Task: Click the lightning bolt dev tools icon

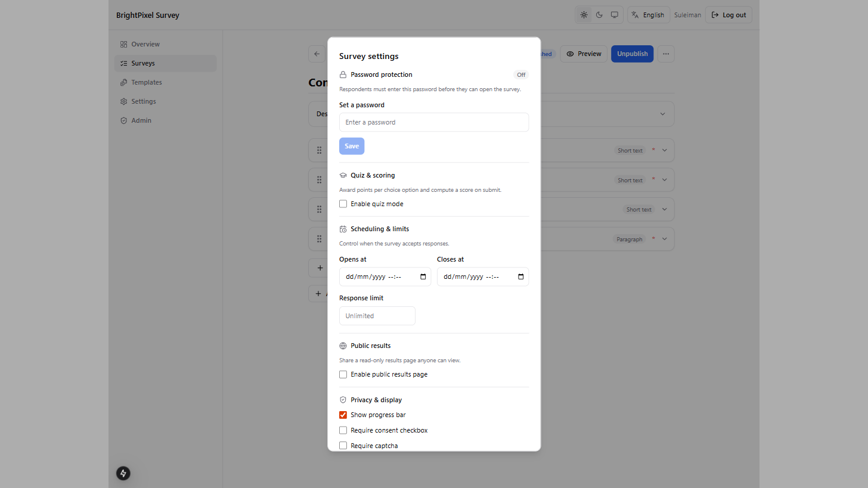Action: tap(123, 473)
